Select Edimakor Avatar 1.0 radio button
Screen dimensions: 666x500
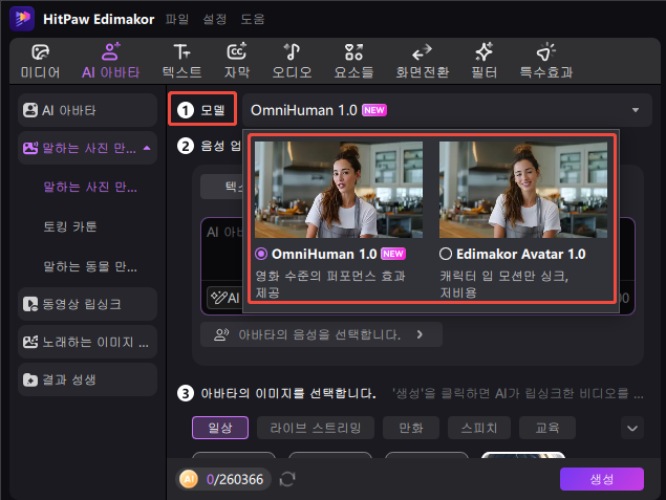pyautogui.click(x=445, y=254)
